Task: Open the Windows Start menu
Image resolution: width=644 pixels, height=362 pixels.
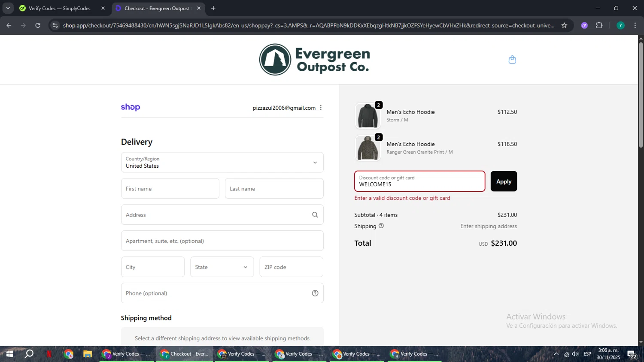Action: [9, 354]
